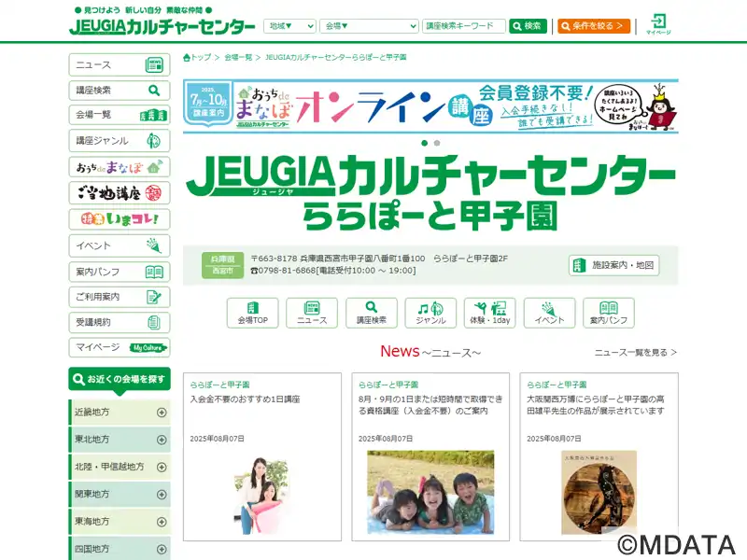Open 講座検索 in the left sidebar
The width and height of the screenshot is (747, 560).
[120, 90]
